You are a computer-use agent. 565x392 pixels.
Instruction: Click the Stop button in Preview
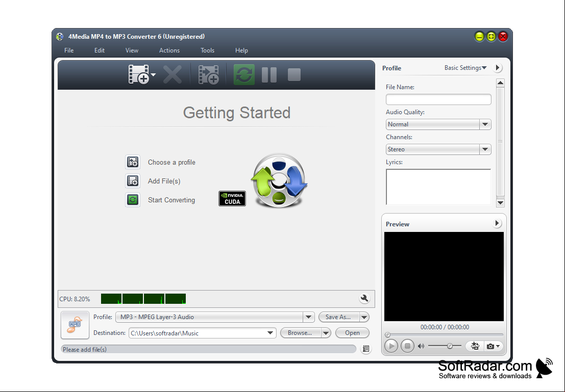click(407, 346)
